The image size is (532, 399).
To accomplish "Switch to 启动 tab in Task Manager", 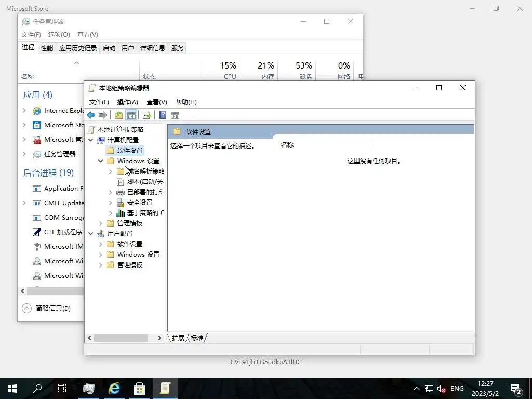I will (x=109, y=48).
